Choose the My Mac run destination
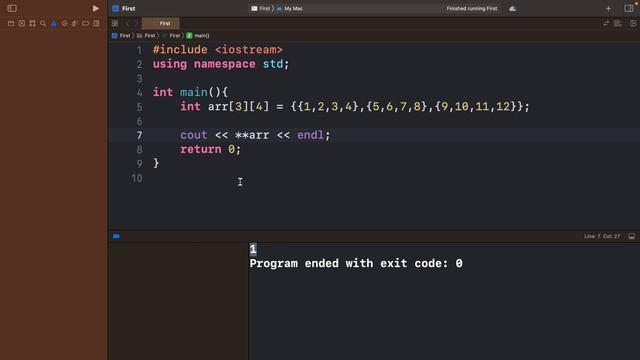Screen dimensions: 640x360 (x=290, y=8)
